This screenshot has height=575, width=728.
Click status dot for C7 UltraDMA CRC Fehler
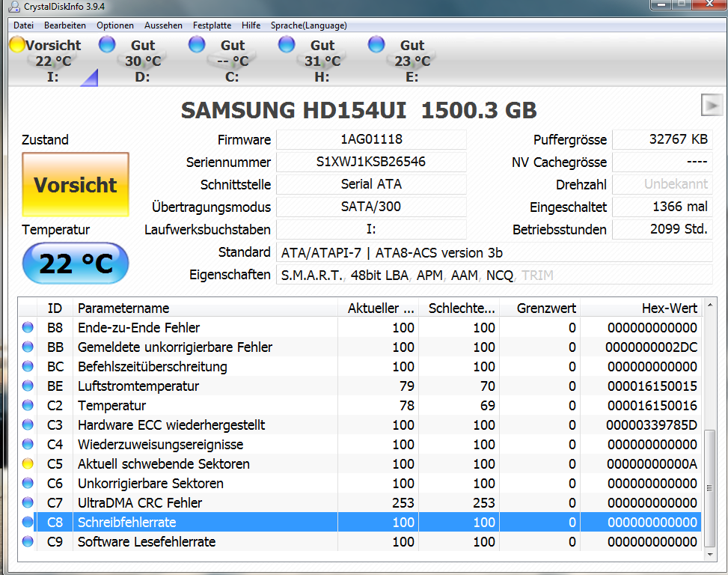[28, 502]
